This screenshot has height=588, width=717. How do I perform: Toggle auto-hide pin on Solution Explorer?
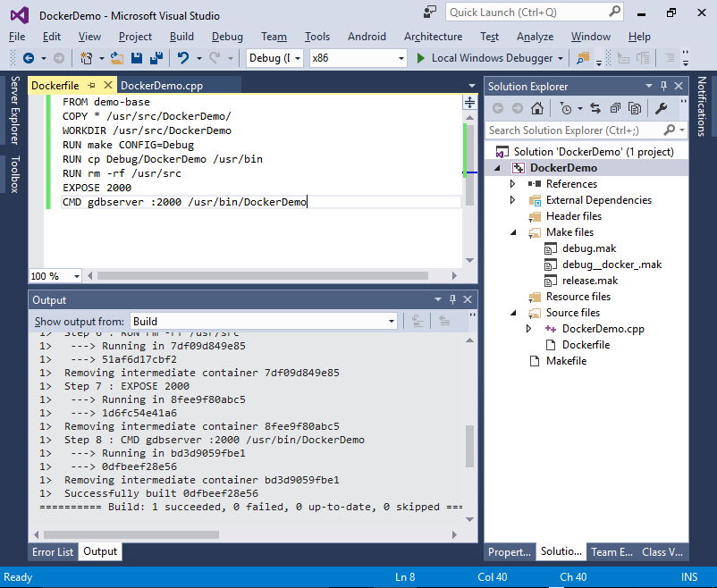663,86
